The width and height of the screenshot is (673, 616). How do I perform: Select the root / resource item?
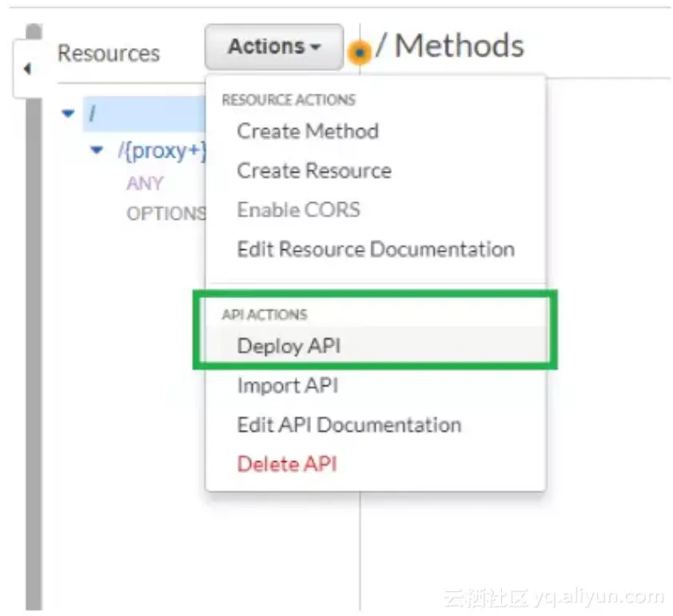pos(94,113)
